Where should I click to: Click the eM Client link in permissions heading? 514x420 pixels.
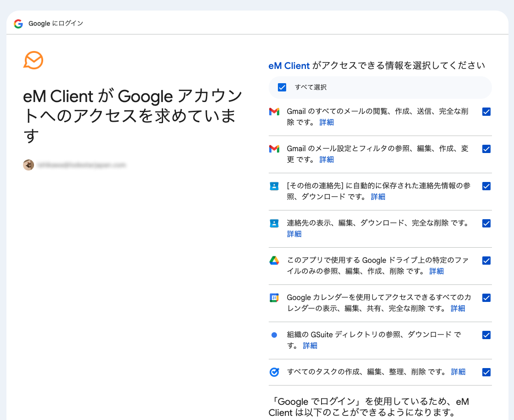[289, 66]
